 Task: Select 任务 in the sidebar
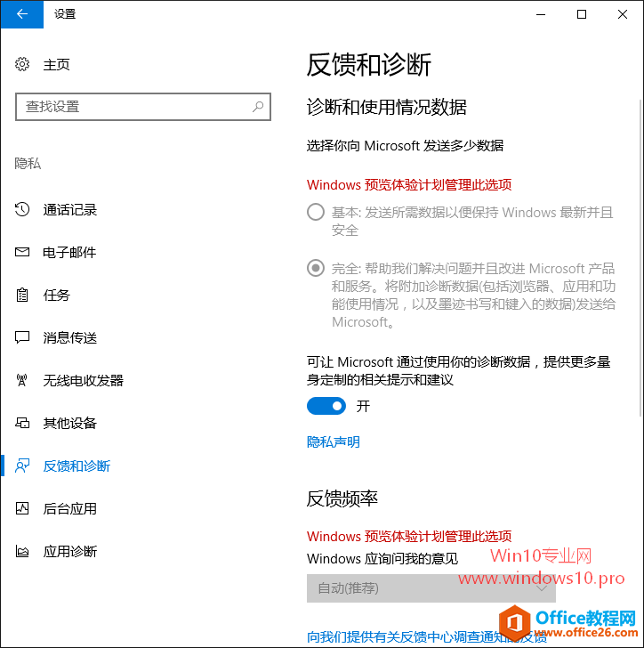click(57, 295)
